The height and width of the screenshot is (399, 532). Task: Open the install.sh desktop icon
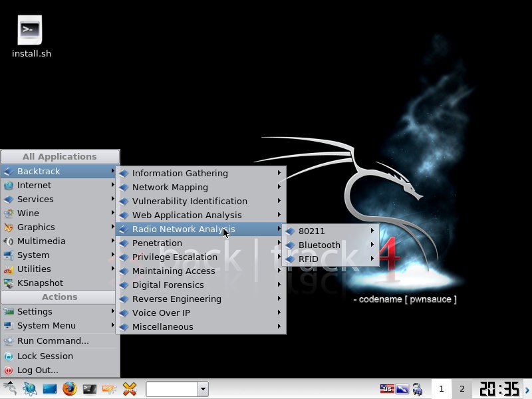point(30,30)
